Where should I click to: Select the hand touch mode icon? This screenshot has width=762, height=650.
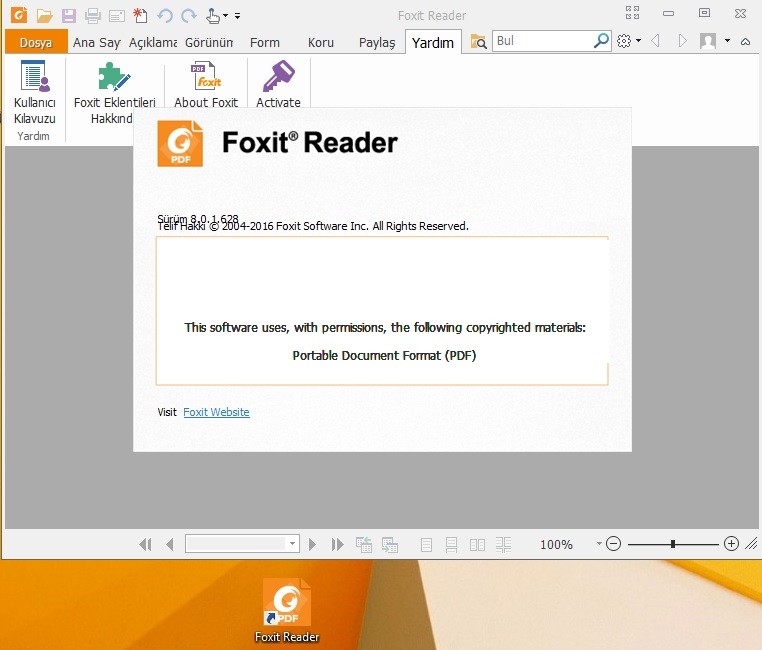click(x=212, y=16)
